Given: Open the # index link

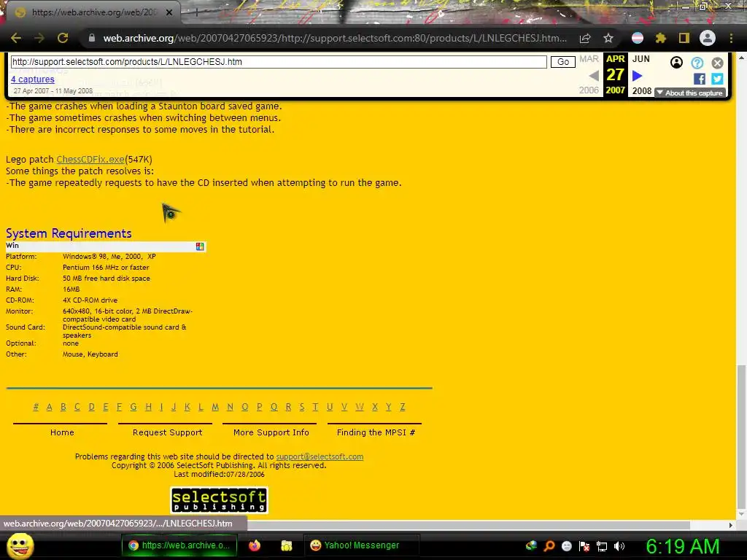Looking at the screenshot, I should point(36,407).
